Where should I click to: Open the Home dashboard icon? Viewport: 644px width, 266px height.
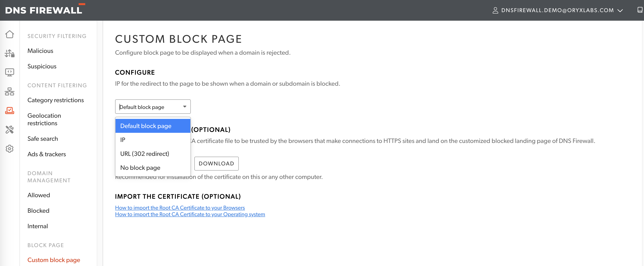click(x=10, y=34)
